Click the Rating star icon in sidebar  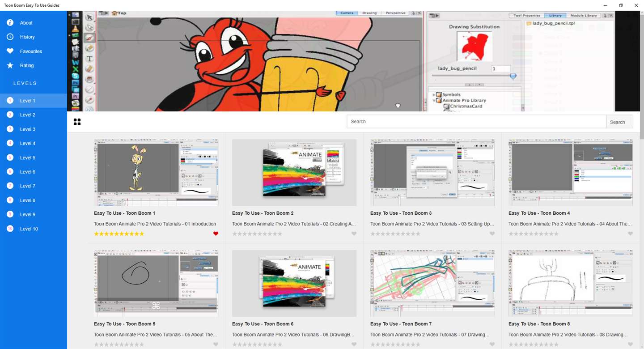click(x=10, y=66)
